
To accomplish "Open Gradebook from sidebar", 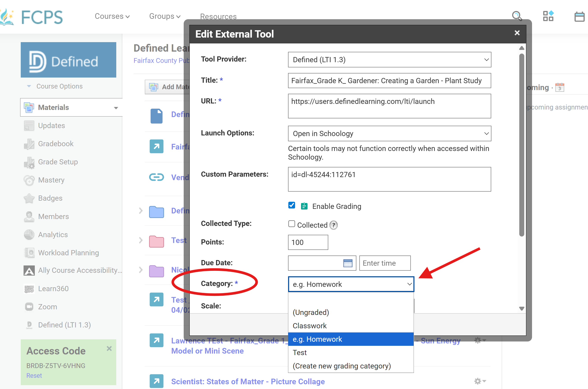I will (x=56, y=144).
